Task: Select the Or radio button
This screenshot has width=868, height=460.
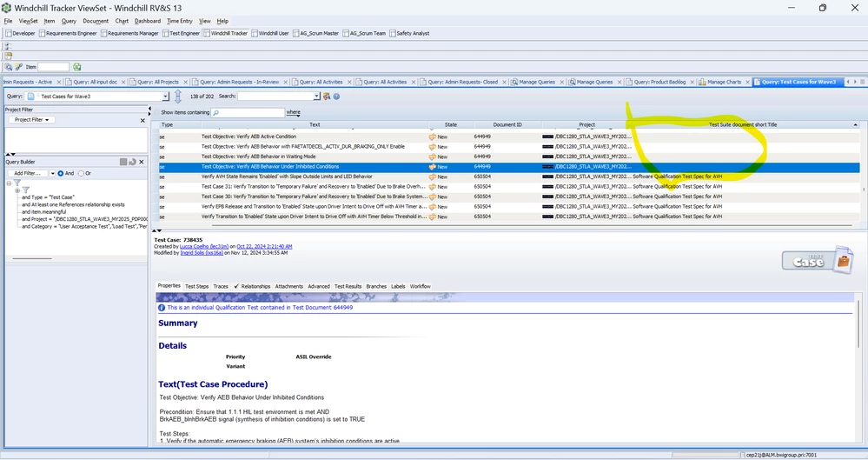Action: [x=82, y=173]
